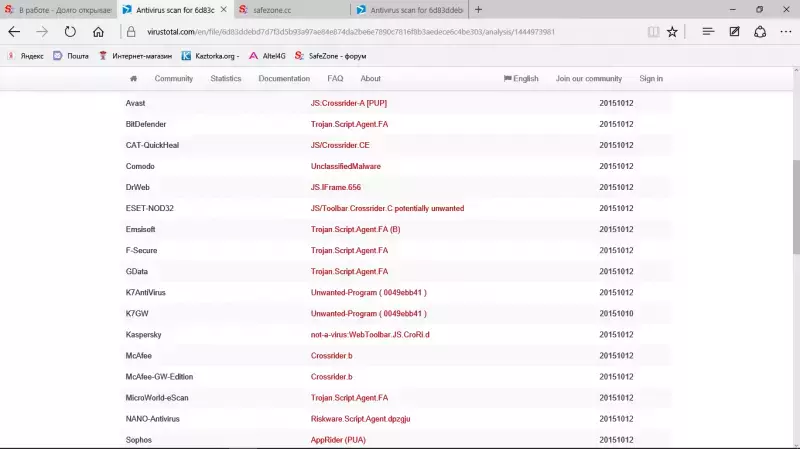This screenshot has width=800, height=449.
Task: Select Kaspersky result not-a-virus:WebToolbar.JS.CroRi.d
Action: click(x=370, y=335)
